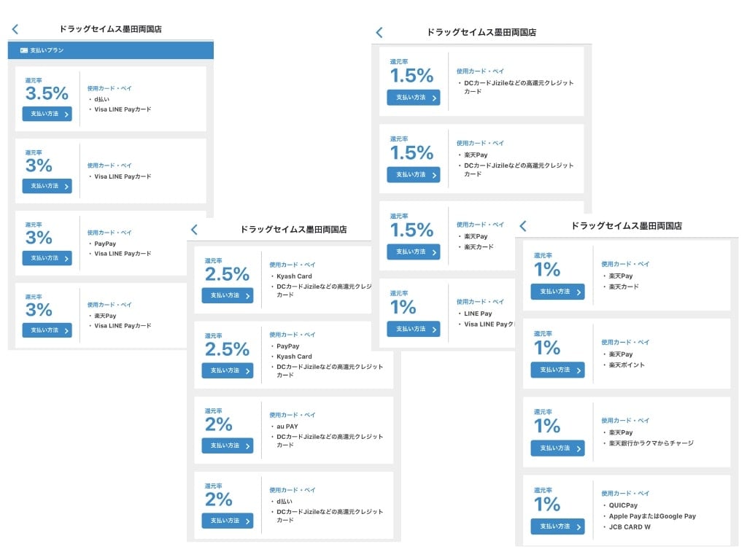Choose 支払い方法 for 2% au PAY plan
This screenshot has width=747, height=560.
tap(227, 446)
